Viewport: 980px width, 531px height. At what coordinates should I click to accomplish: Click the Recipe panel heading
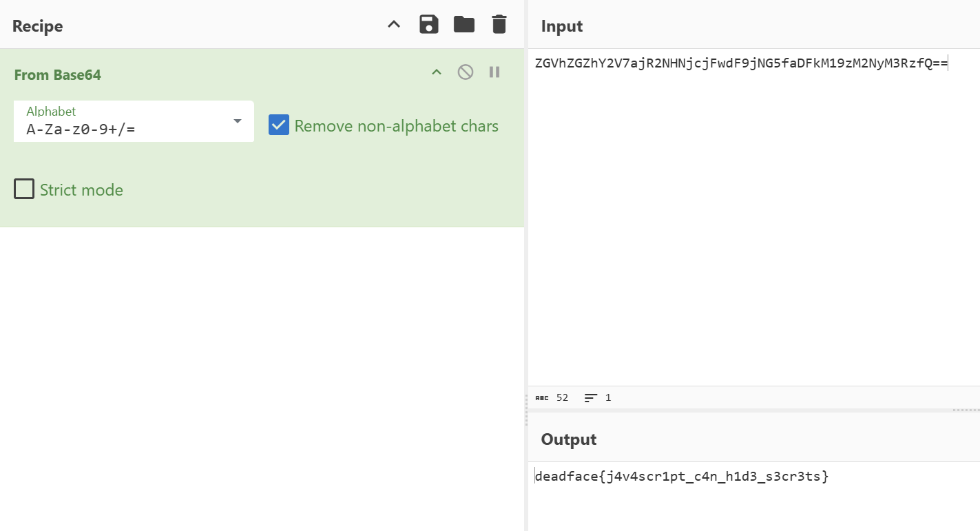38,26
